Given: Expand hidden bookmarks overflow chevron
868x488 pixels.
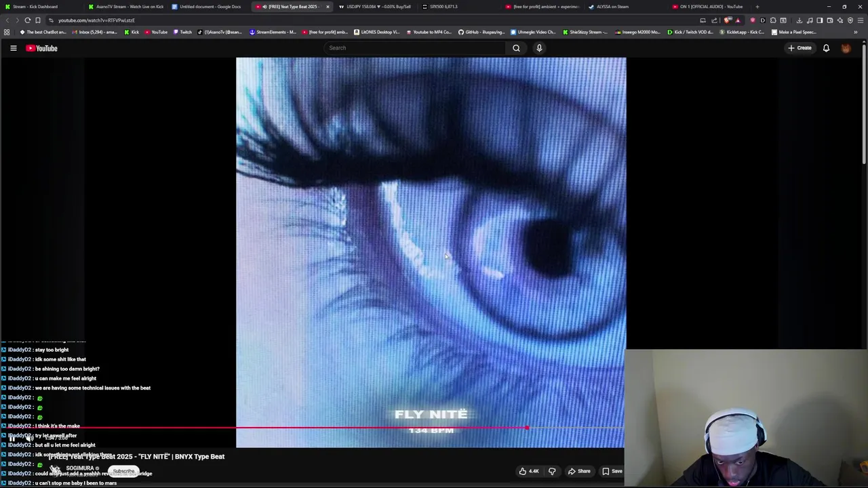Looking at the screenshot, I should point(855,32).
